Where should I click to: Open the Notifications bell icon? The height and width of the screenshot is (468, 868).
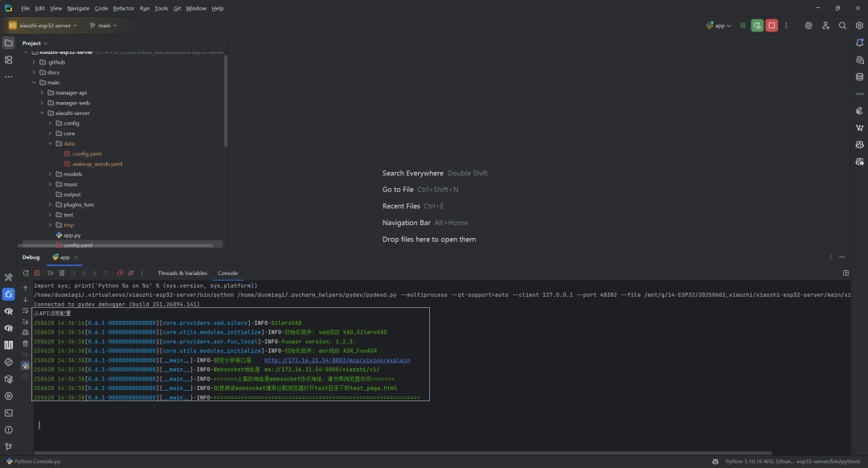[859, 43]
